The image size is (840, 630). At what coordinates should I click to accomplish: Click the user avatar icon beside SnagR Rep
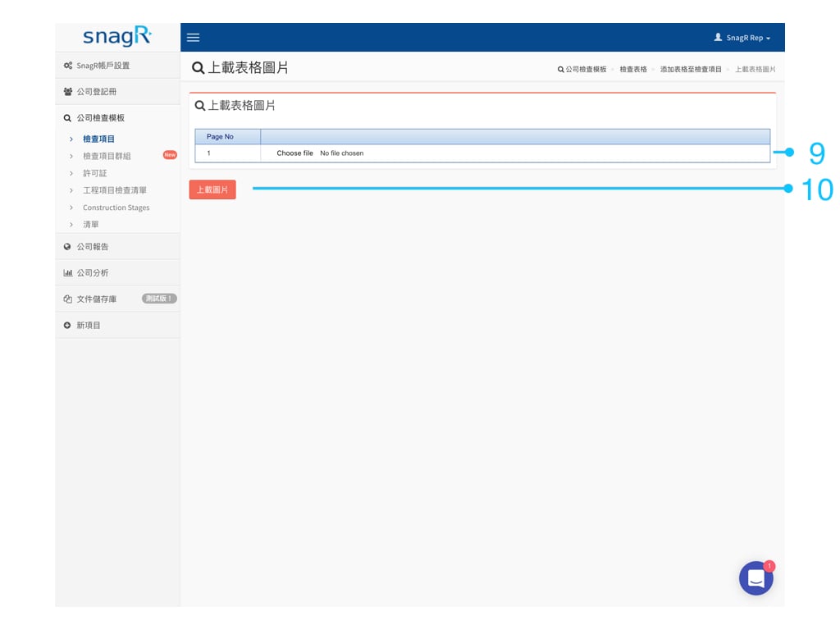click(x=718, y=37)
